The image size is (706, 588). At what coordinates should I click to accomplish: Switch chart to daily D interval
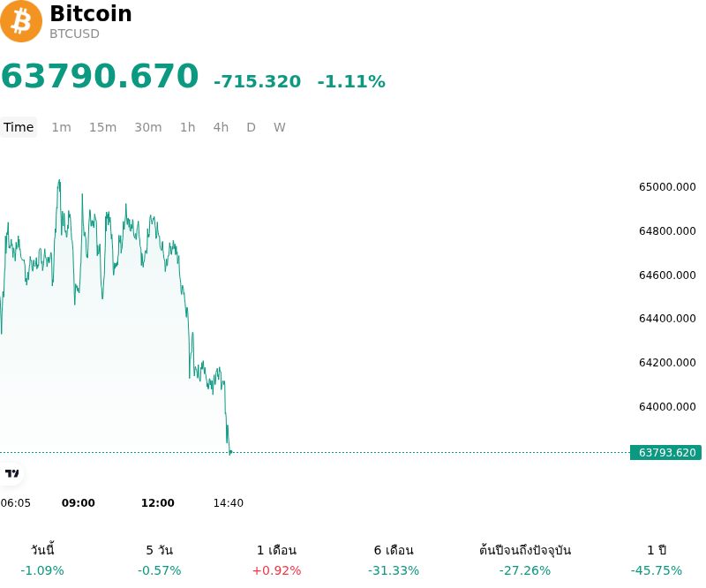point(252,127)
